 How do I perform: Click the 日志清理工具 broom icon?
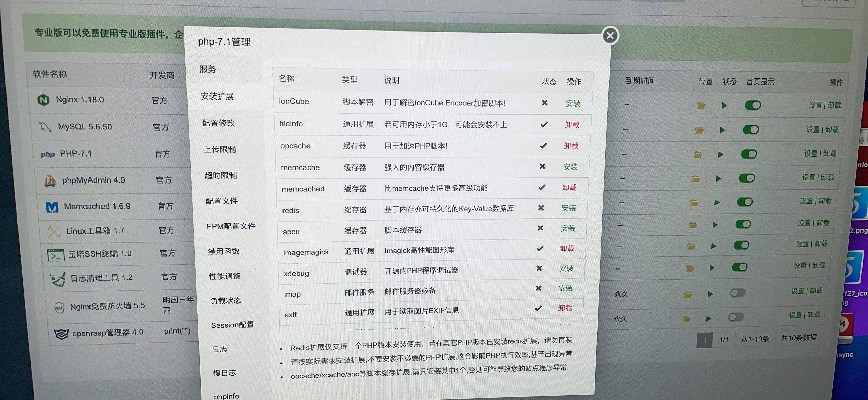(58, 279)
